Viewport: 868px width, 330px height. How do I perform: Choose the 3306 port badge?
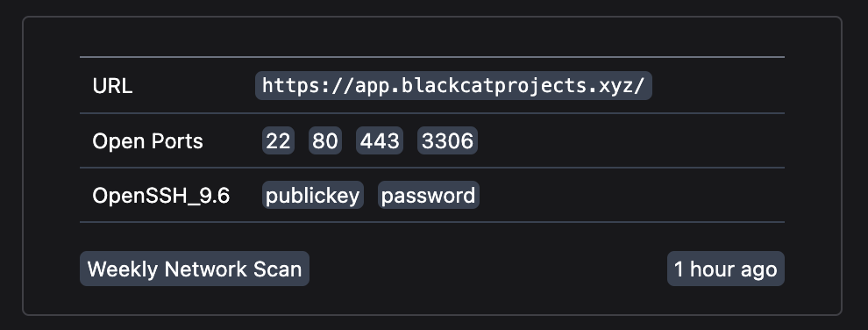tap(447, 140)
